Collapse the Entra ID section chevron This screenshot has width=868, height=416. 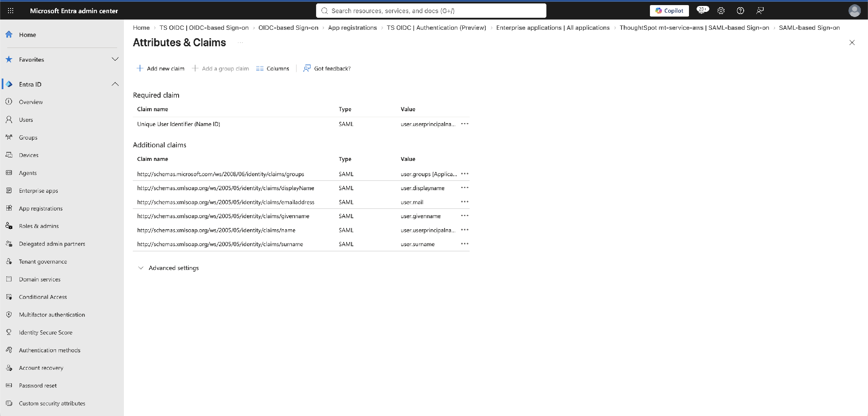point(115,84)
